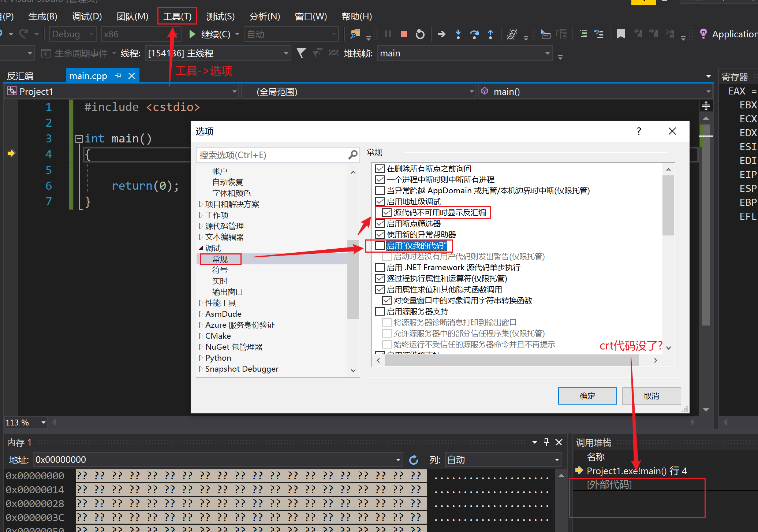This screenshot has height=532, width=758.
Task: Uncheck ask before deleting all breakpoints
Action: coord(380,169)
